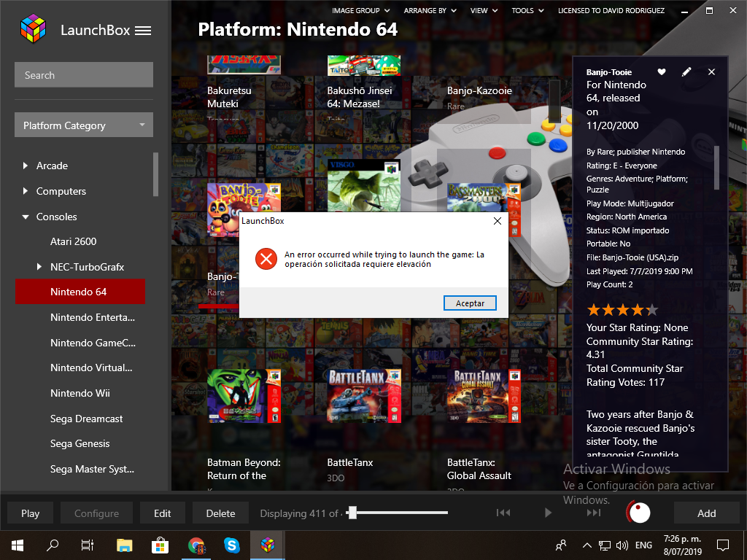Skip to previous track in music controls
Image resolution: width=747 pixels, height=560 pixels.
pos(503,513)
